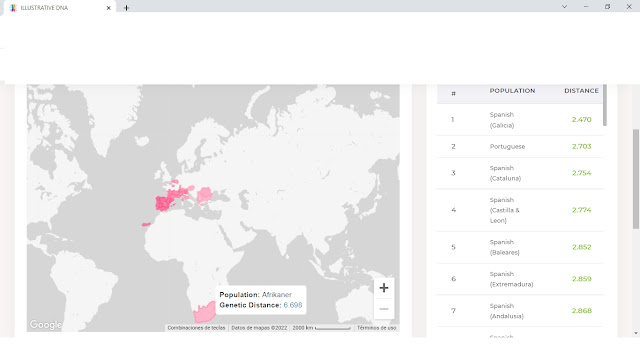
Task: Select the Spanish (Andalusia) row
Action: 520,311
